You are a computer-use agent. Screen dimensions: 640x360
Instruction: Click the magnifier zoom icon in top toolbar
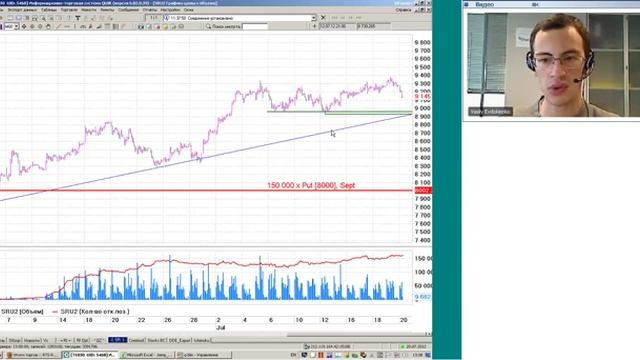point(43,18)
